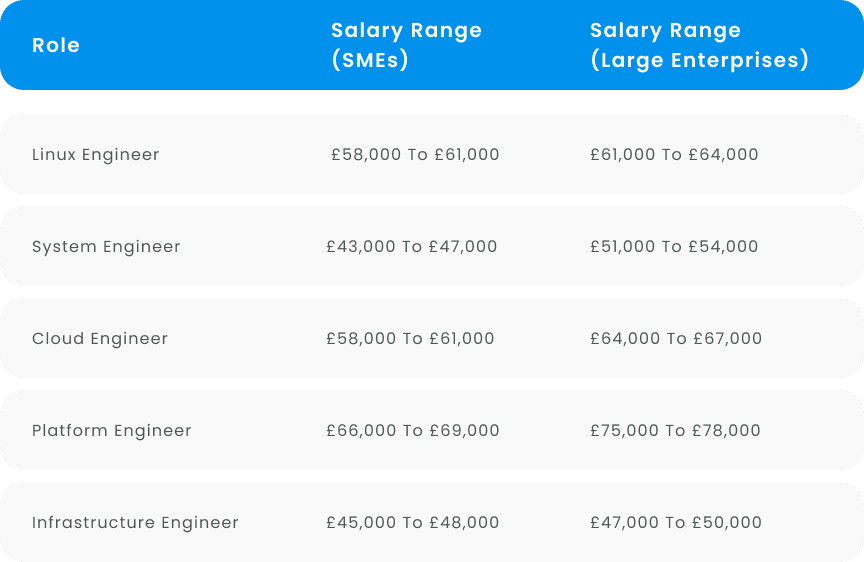Select the System Engineer role cell

click(106, 246)
